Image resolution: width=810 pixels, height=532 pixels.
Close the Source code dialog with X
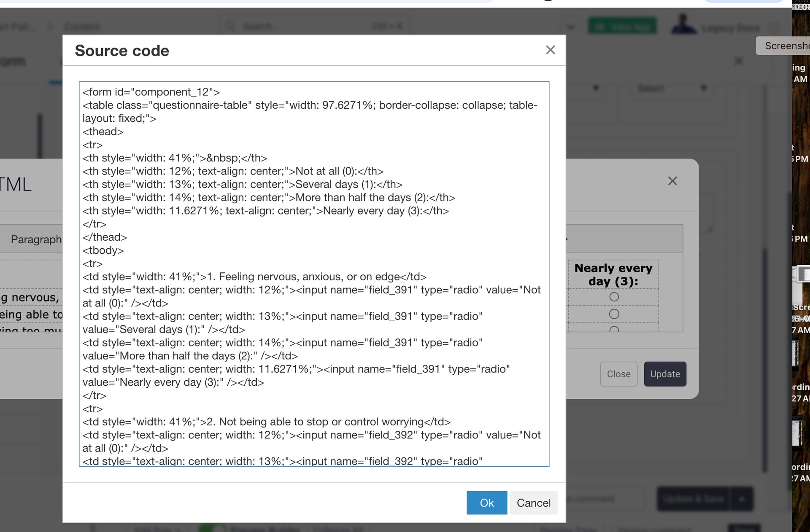click(550, 50)
